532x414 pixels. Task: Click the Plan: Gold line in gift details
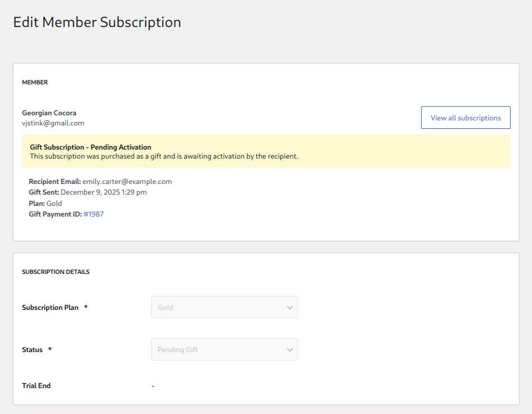pos(46,204)
